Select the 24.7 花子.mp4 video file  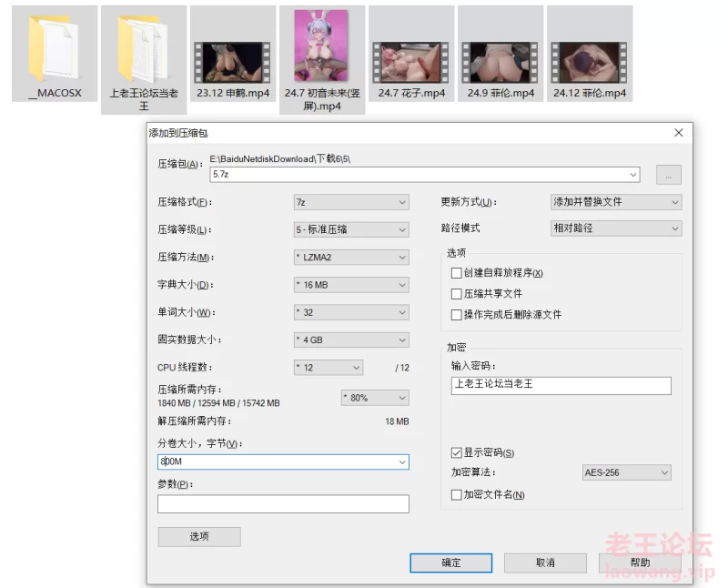point(411,54)
